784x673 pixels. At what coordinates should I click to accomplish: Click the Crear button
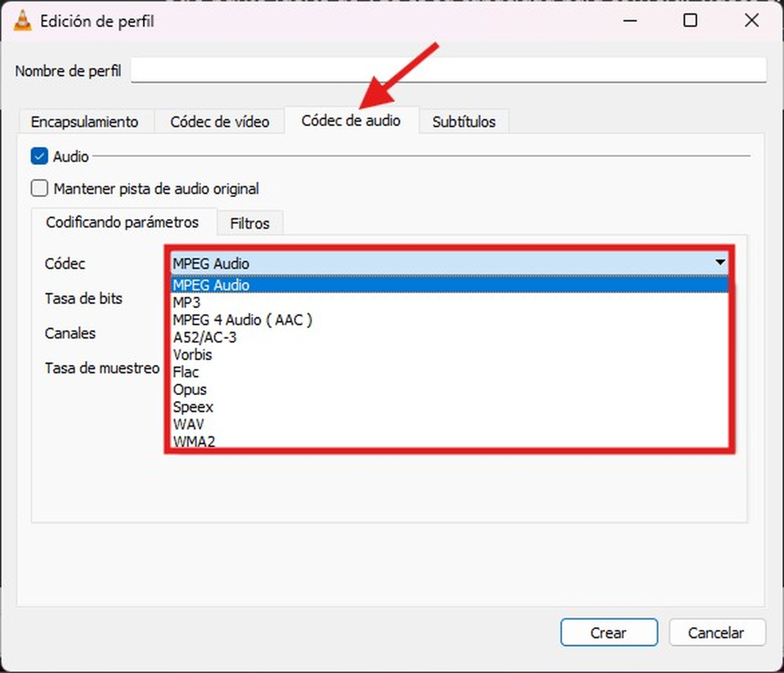pos(609,633)
